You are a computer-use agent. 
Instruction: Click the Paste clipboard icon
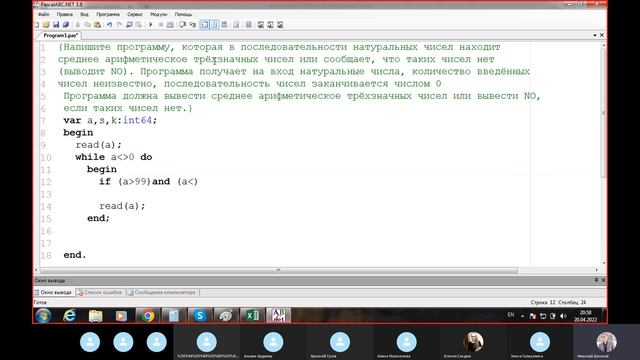tap(97, 25)
